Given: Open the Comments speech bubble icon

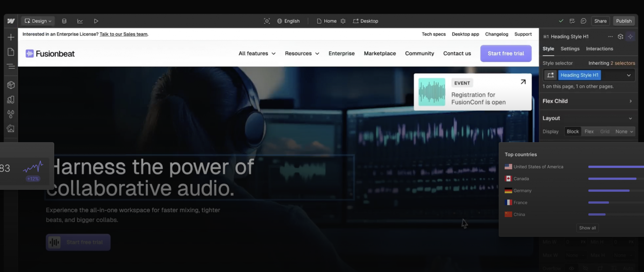Looking at the screenshot, I should 583,21.
